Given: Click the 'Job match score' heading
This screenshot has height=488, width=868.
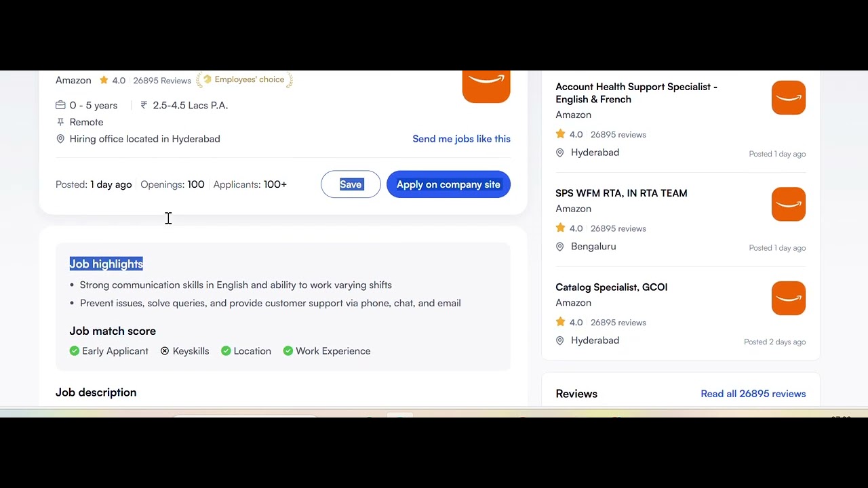Looking at the screenshot, I should 113,331.
